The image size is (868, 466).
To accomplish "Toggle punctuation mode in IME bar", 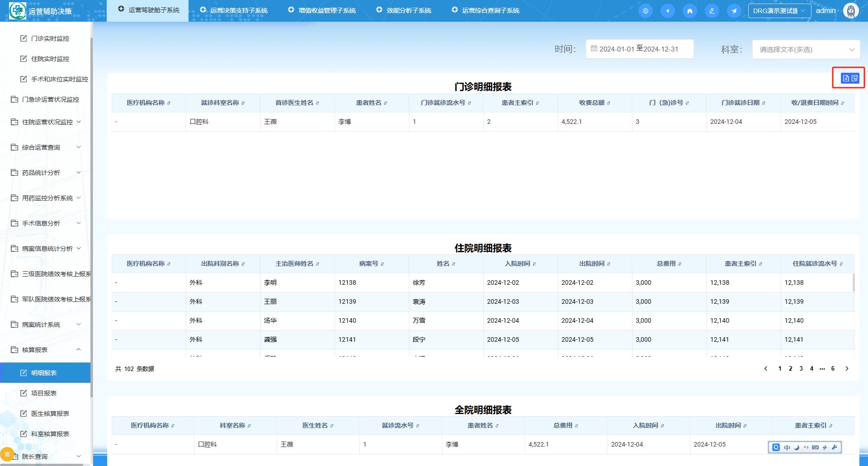I will pos(806,447).
